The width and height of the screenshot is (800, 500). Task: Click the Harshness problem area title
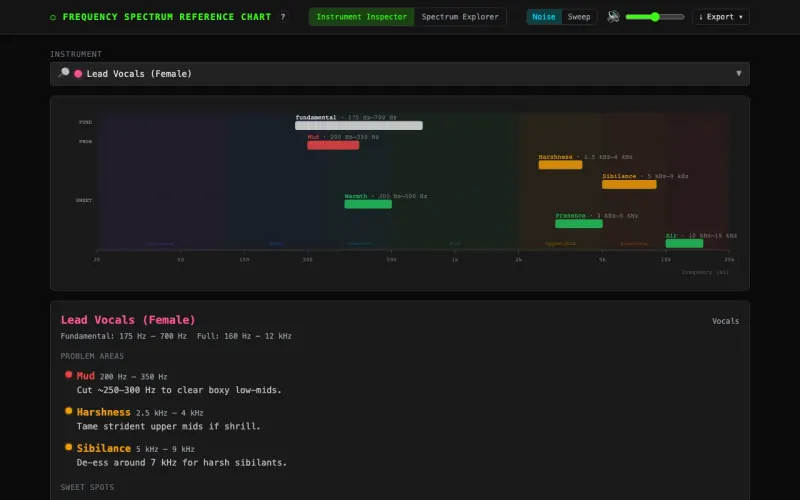coord(104,412)
